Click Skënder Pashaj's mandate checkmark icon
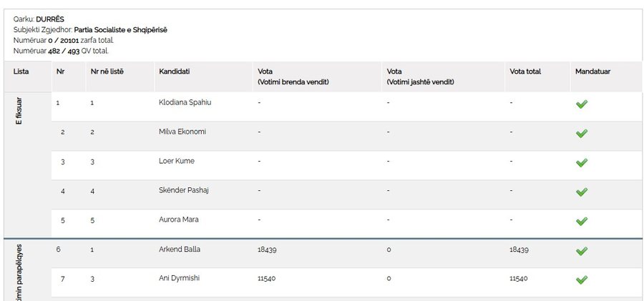The height and width of the screenshot is (301, 644). [x=582, y=192]
